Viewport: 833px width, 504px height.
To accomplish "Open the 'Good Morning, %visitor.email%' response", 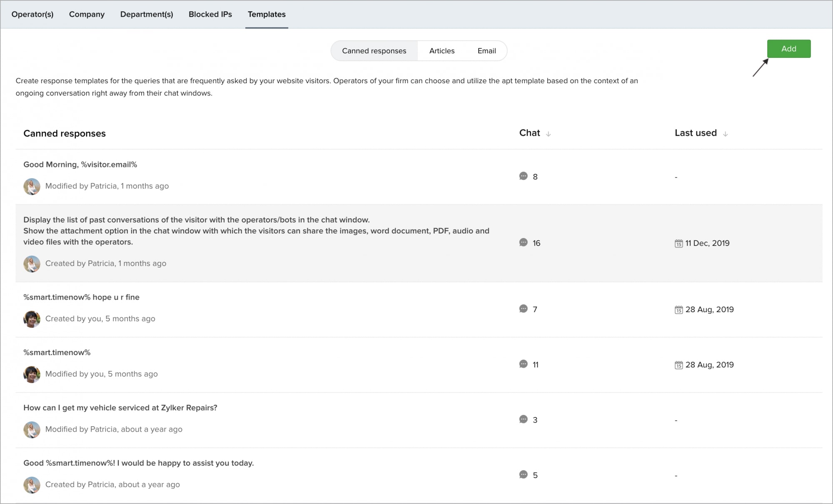I will tap(80, 164).
